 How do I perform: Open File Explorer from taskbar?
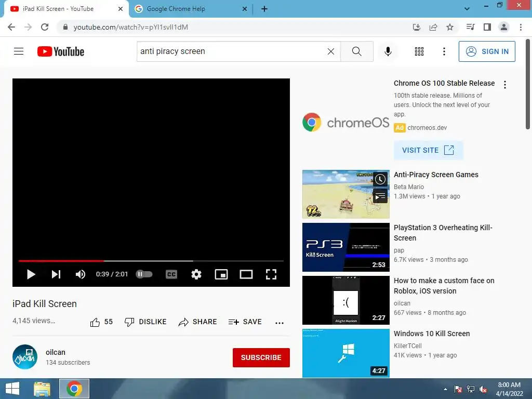click(42, 389)
